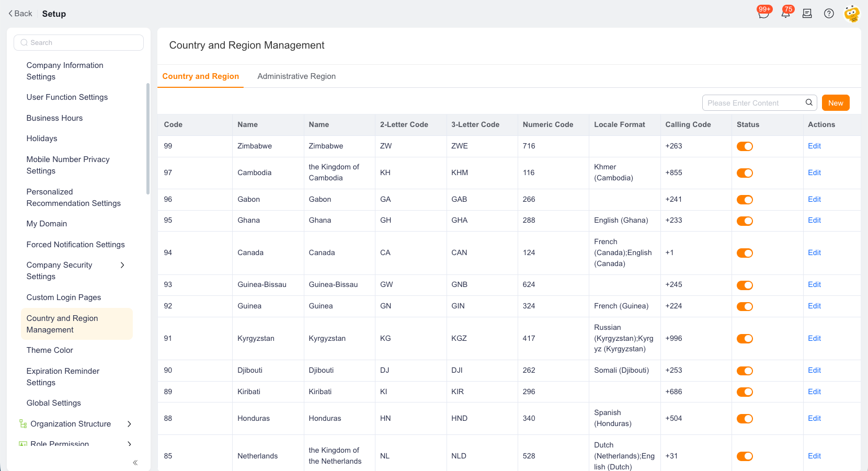Edit the Guinea-Bissau entry
This screenshot has width=868, height=471.
click(x=814, y=284)
